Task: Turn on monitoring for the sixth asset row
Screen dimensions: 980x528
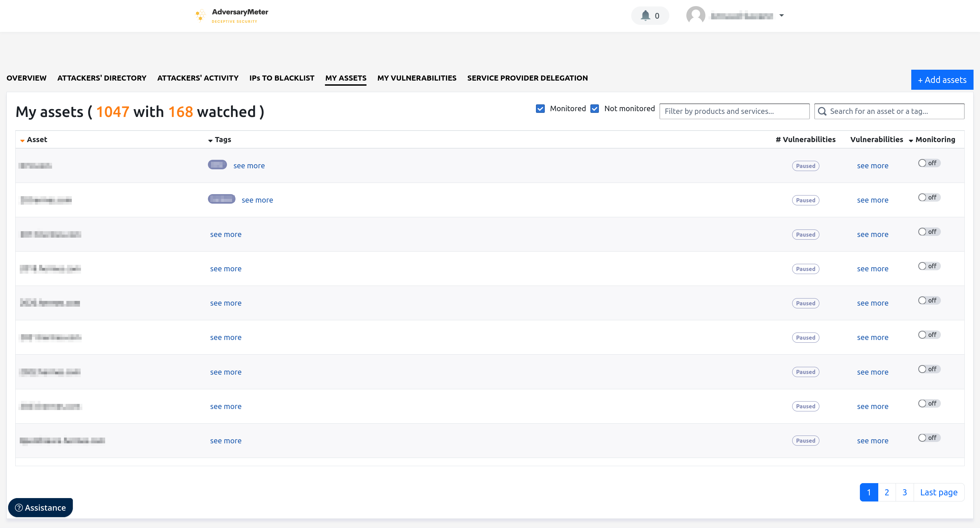Action: 929,335
